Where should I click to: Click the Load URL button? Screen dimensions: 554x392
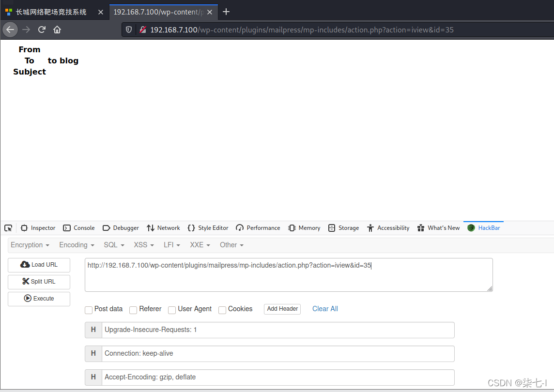point(39,265)
